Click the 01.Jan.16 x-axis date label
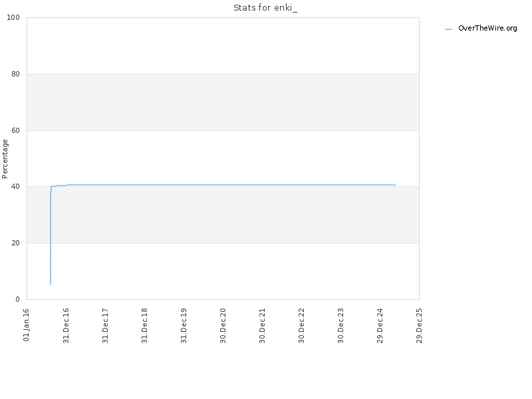 click(x=27, y=325)
